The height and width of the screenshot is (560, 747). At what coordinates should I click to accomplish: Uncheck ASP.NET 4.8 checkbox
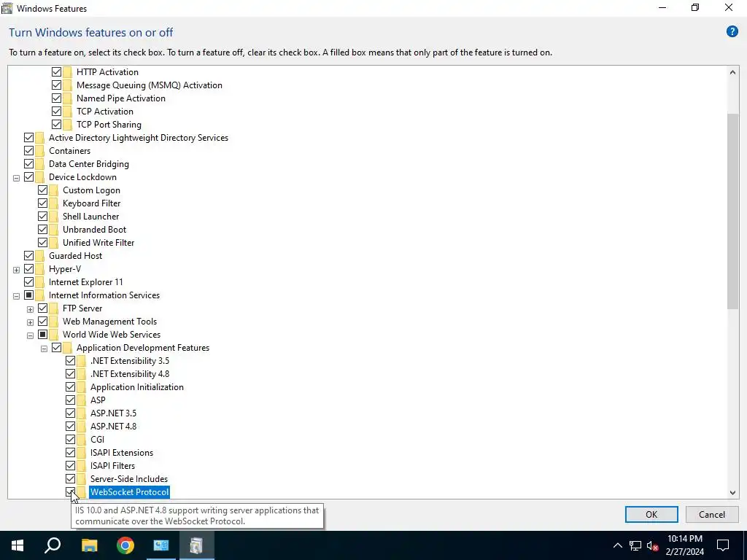coord(70,426)
